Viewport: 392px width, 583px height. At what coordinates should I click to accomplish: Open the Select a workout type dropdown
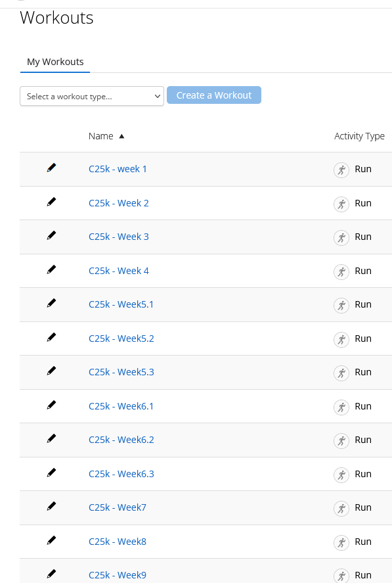point(92,97)
